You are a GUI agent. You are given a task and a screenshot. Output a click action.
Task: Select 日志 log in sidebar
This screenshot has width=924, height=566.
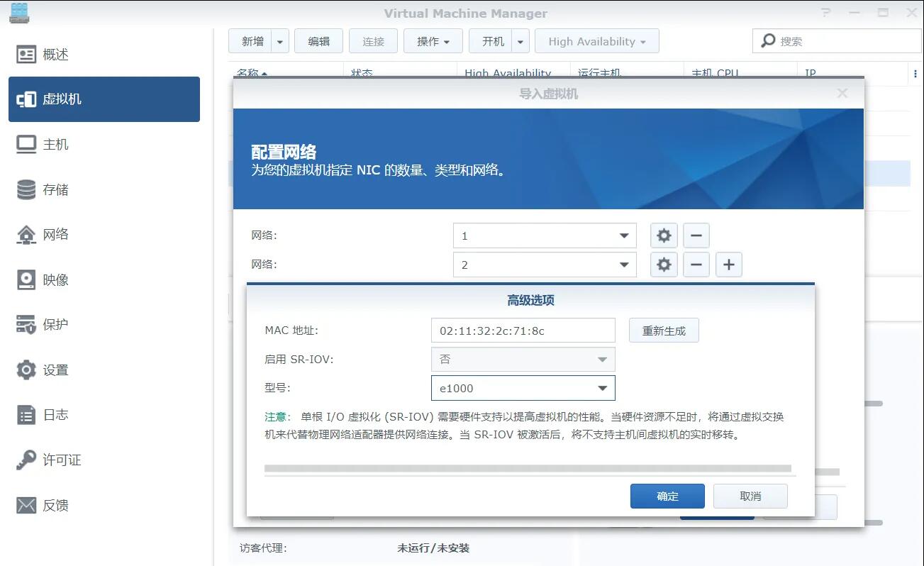pyautogui.click(x=55, y=415)
